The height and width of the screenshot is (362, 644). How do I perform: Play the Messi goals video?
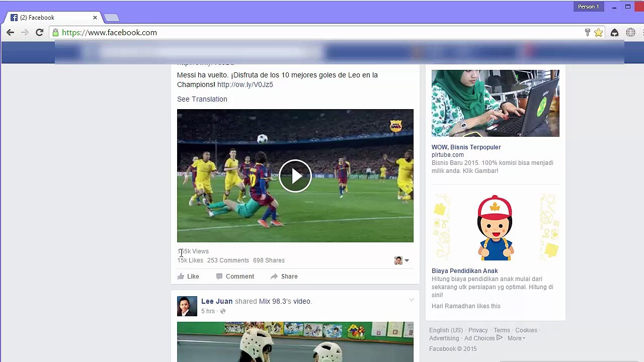point(295,176)
